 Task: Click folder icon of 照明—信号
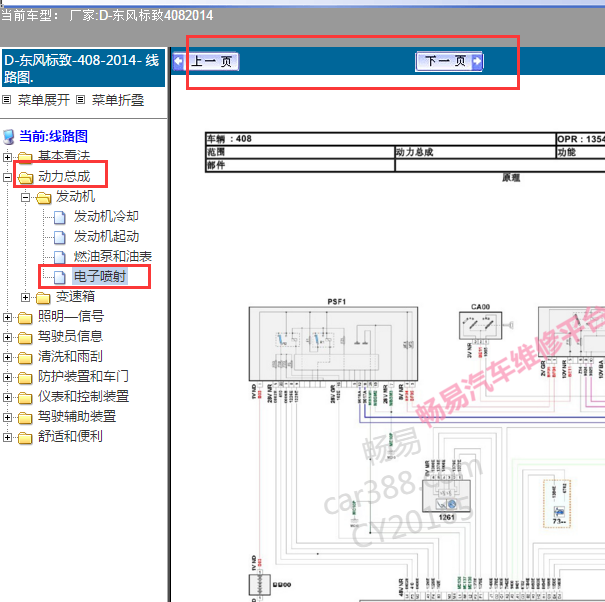pos(25,318)
